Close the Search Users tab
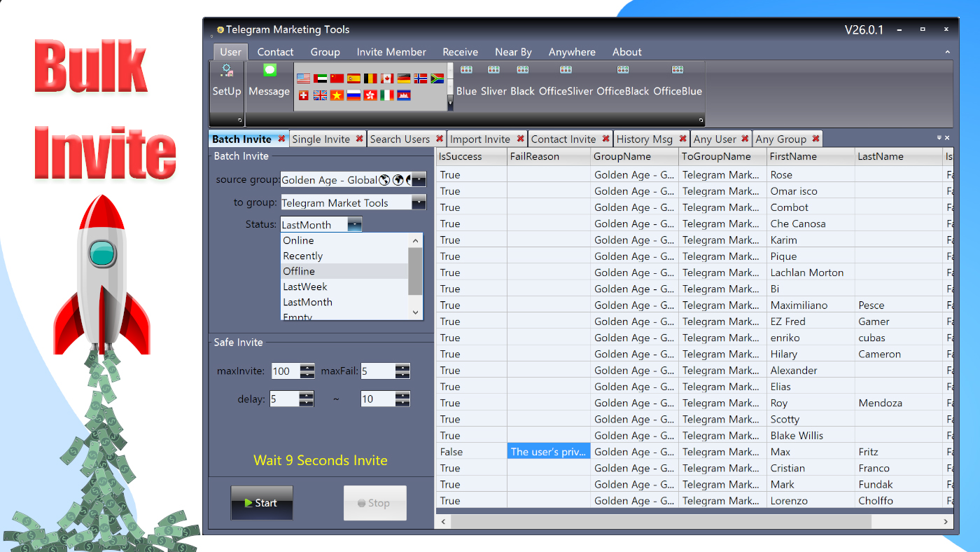This screenshot has width=980, height=552. [438, 139]
